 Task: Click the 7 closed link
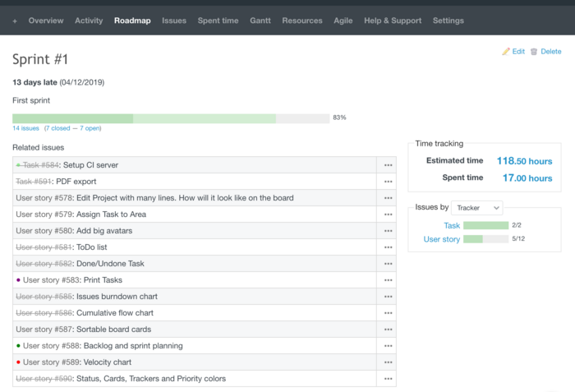click(58, 128)
